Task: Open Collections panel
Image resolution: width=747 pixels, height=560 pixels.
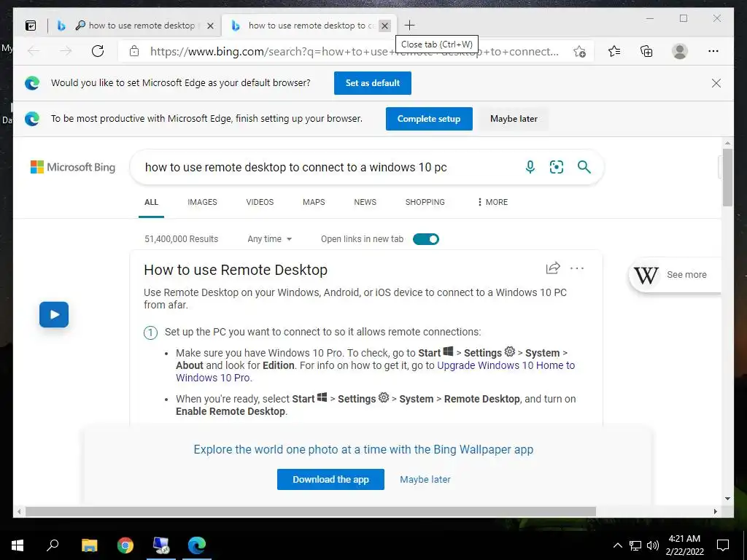Action: [646, 51]
